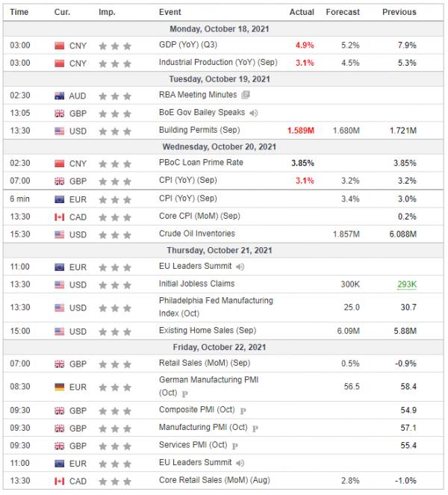Click the Canada flag in the Core Retail Sales row

[59, 481]
